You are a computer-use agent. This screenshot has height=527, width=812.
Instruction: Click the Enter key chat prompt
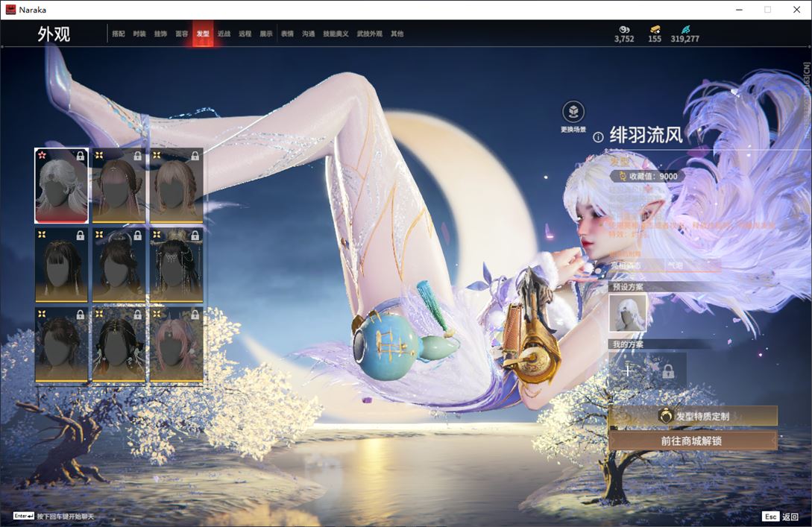54,516
